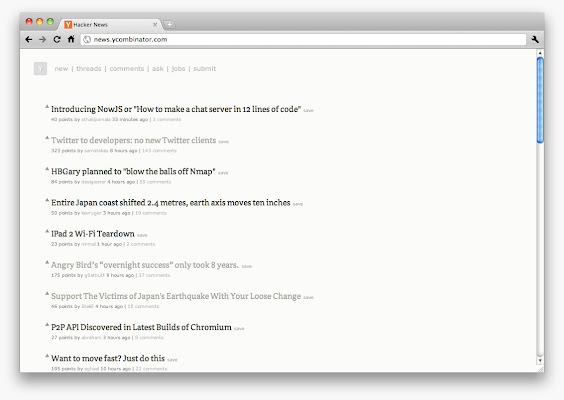Open the comments nav link in the header

[x=127, y=69]
